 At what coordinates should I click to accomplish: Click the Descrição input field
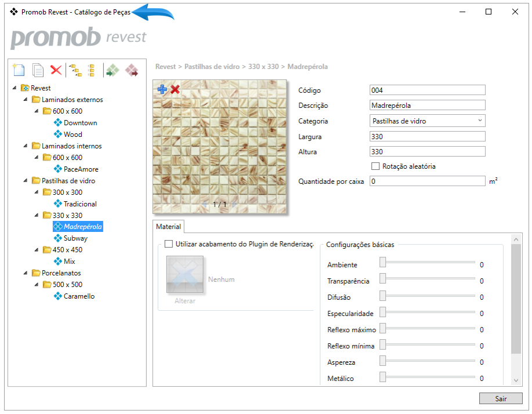427,105
